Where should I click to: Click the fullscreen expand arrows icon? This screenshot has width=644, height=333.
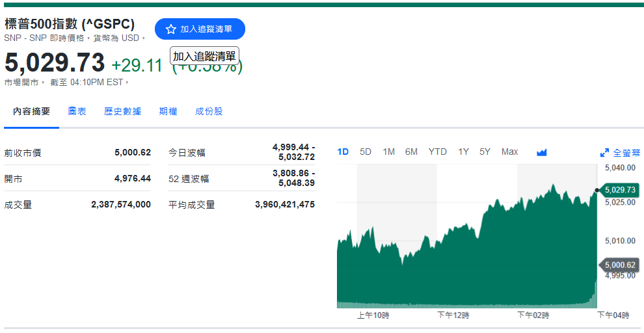(x=604, y=153)
